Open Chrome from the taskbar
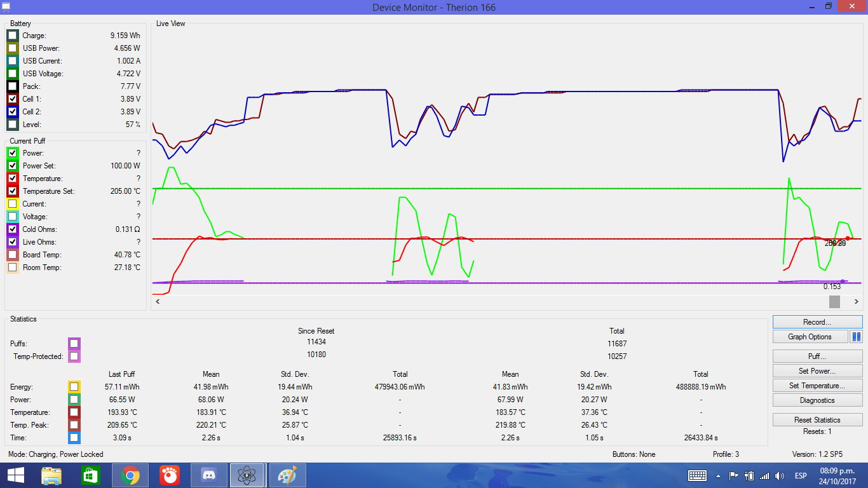Image resolution: width=868 pixels, height=488 pixels. click(130, 475)
